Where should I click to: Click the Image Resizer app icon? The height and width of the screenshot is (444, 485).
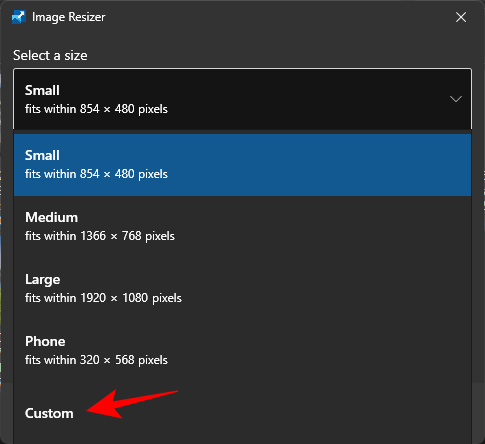coord(19,17)
